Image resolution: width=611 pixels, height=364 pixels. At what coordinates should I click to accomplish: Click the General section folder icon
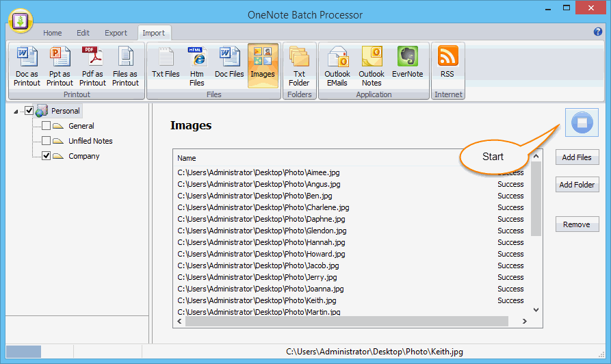[x=58, y=126]
